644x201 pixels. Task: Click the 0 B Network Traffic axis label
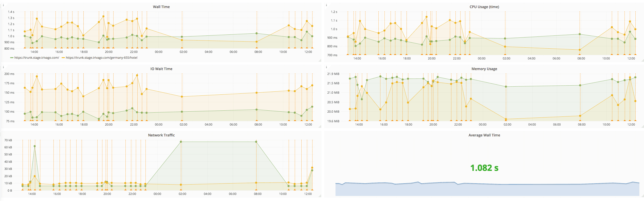pyautogui.click(x=10, y=191)
